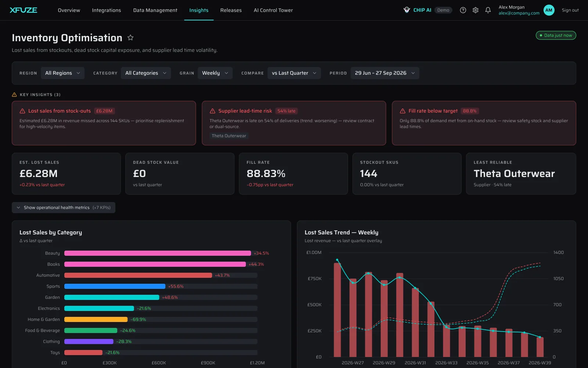Open the notifications bell icon
The image size is (588, 368).
pyautogui.click(x=488, y=10)
